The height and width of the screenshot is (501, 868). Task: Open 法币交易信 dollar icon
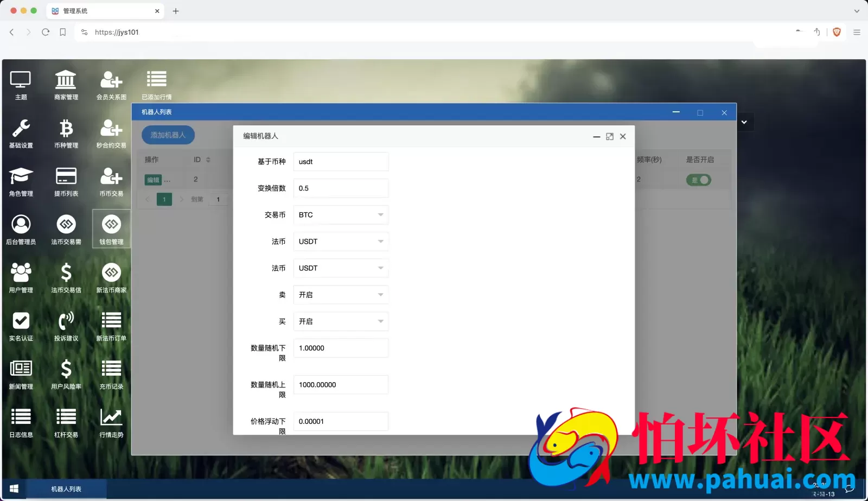[x=66, y=278]
